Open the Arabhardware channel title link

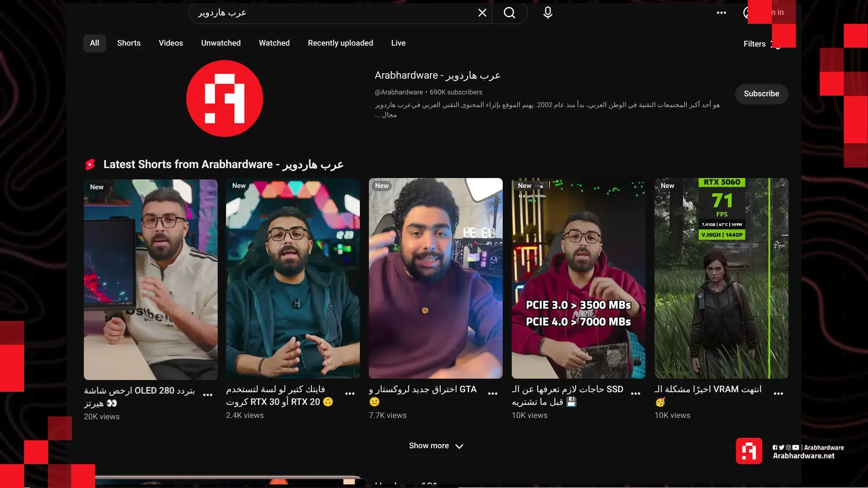[x=437, y=75]
